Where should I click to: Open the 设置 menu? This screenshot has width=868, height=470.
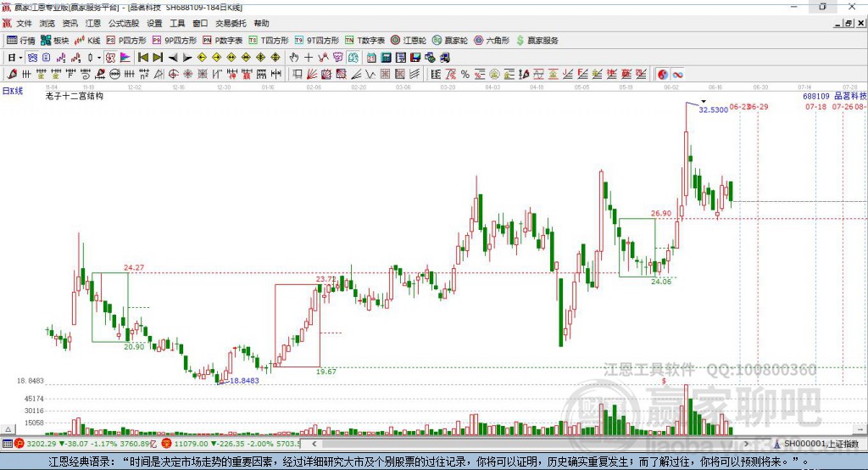[154, 23]
